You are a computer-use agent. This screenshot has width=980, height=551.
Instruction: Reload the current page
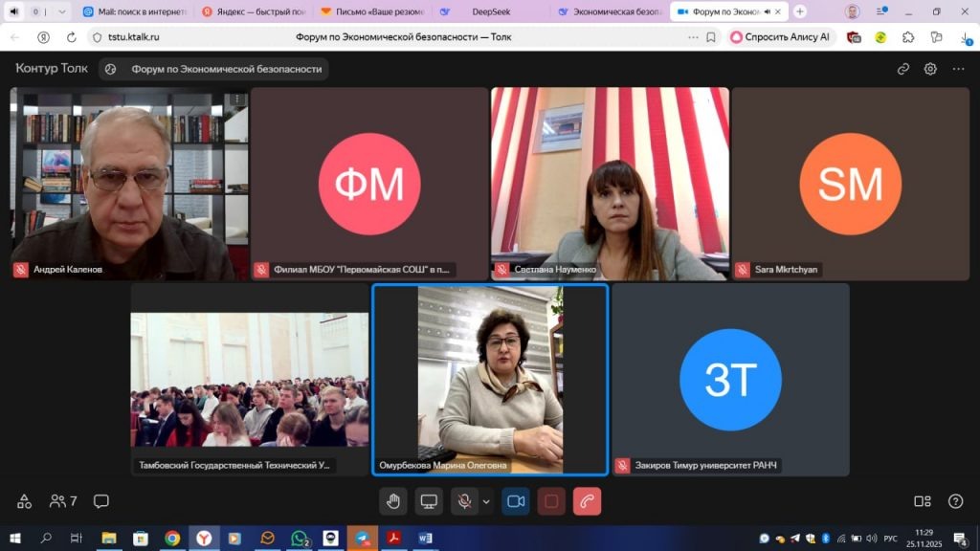tap(71, 37)
